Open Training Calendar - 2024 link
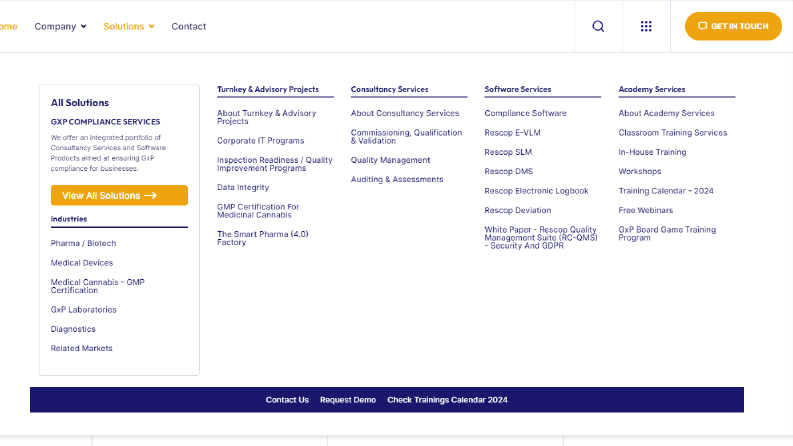The width and height of the screenshot is (793, 446). [666, 191]
